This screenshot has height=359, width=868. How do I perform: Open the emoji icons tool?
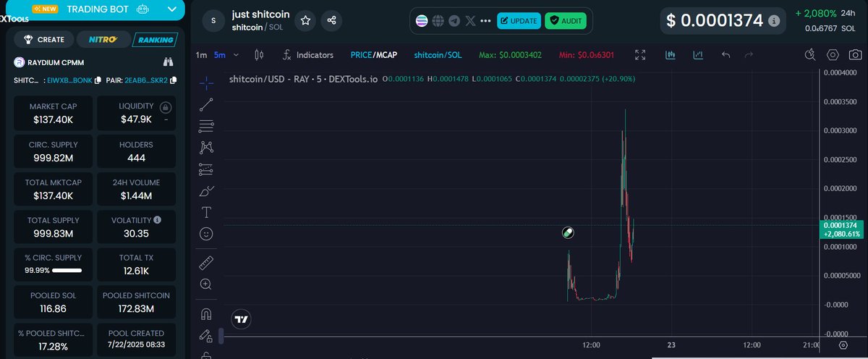click(x=206, y=234)
